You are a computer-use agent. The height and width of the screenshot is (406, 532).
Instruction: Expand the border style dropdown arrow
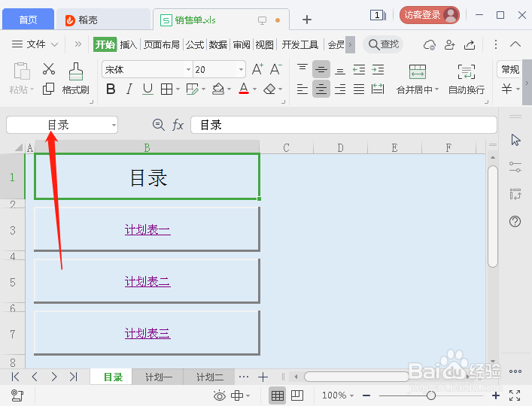(x=178, y=89)
